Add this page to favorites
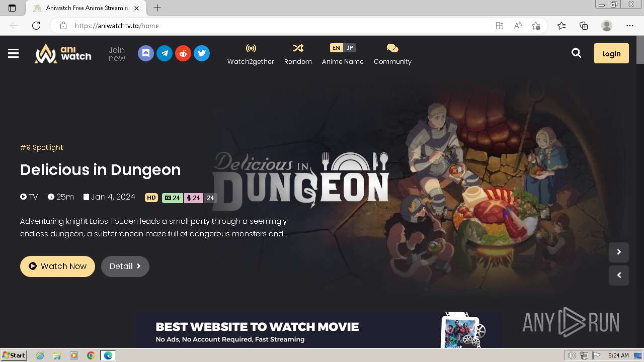 [536, 26]
